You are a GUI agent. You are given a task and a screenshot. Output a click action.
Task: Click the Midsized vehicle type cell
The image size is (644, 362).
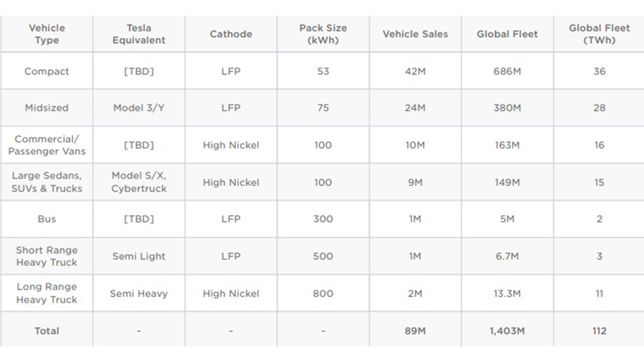(47, 108)
